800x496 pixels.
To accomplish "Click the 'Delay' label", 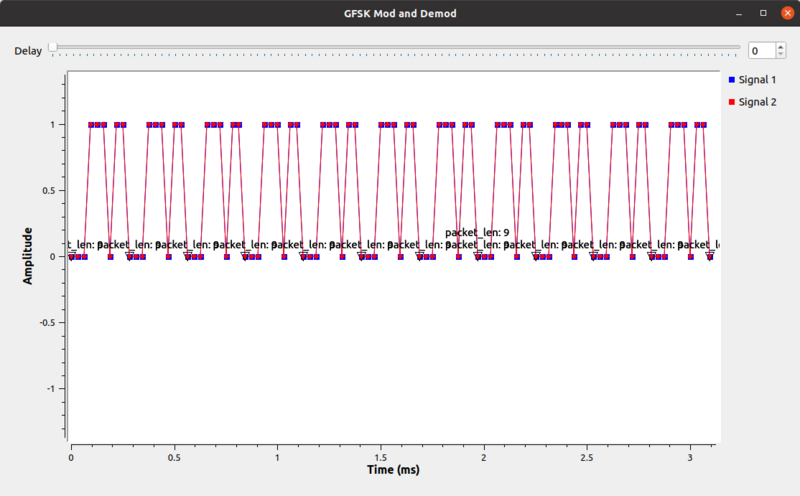I will point(28,51).
